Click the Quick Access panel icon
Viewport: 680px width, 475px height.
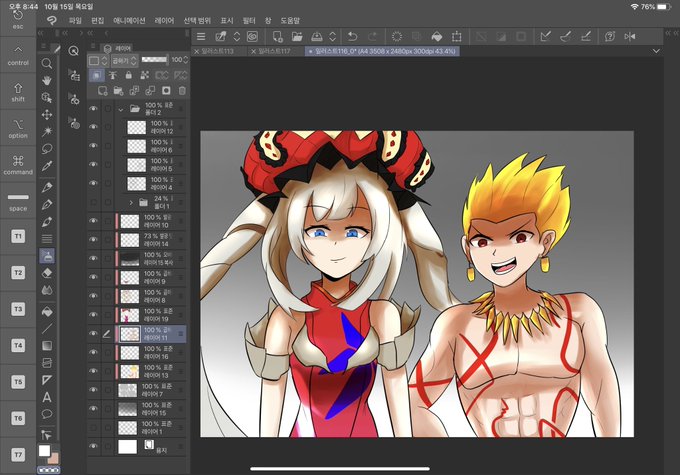tap(74, 51)
